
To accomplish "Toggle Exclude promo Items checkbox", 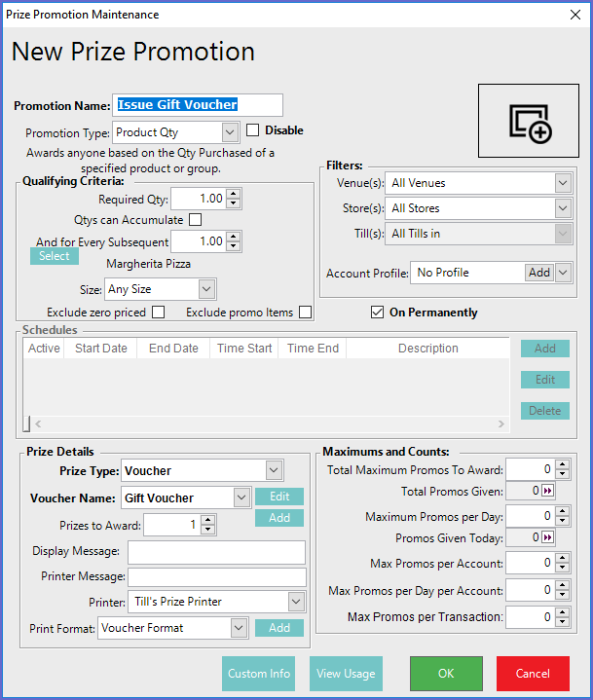I will [x=306, y=313].
